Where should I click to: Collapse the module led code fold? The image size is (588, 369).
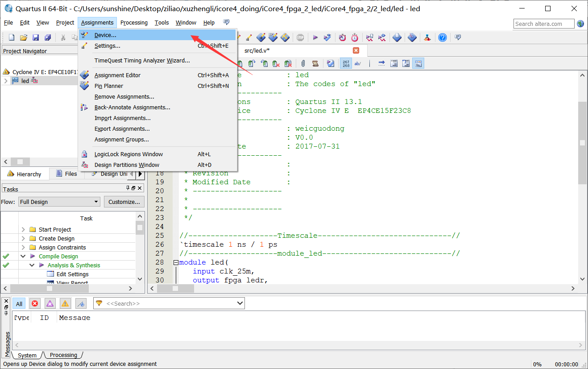tap(176, 262)
